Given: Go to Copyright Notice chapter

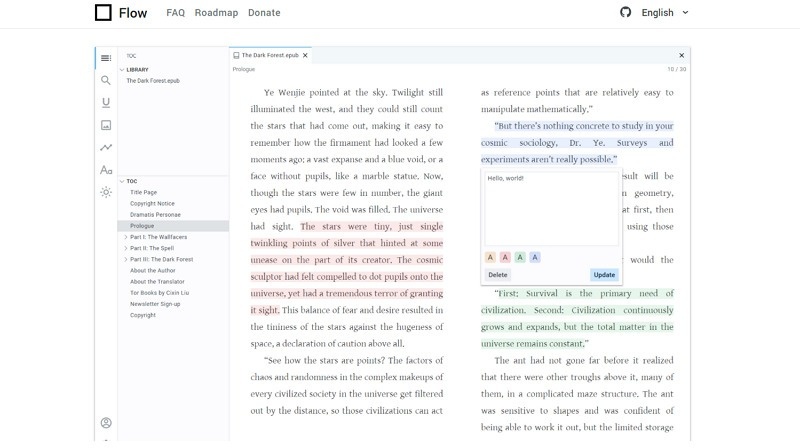Looking at the screenshot, I should pos(152,204).
